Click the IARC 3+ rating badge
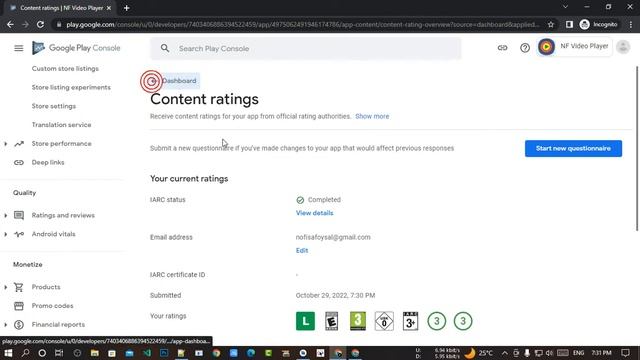This screenshot has width=640, height=360. pyautogui.click(x=410, y=321)
